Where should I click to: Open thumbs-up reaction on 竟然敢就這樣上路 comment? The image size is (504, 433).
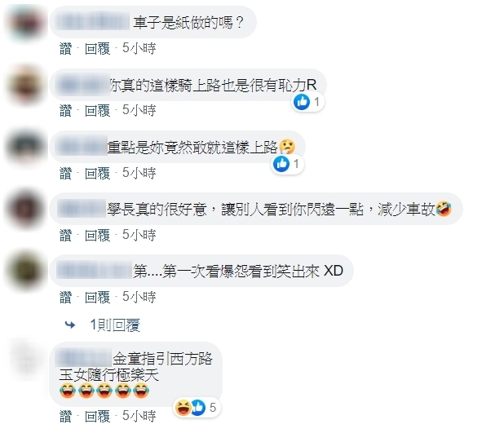287,164
